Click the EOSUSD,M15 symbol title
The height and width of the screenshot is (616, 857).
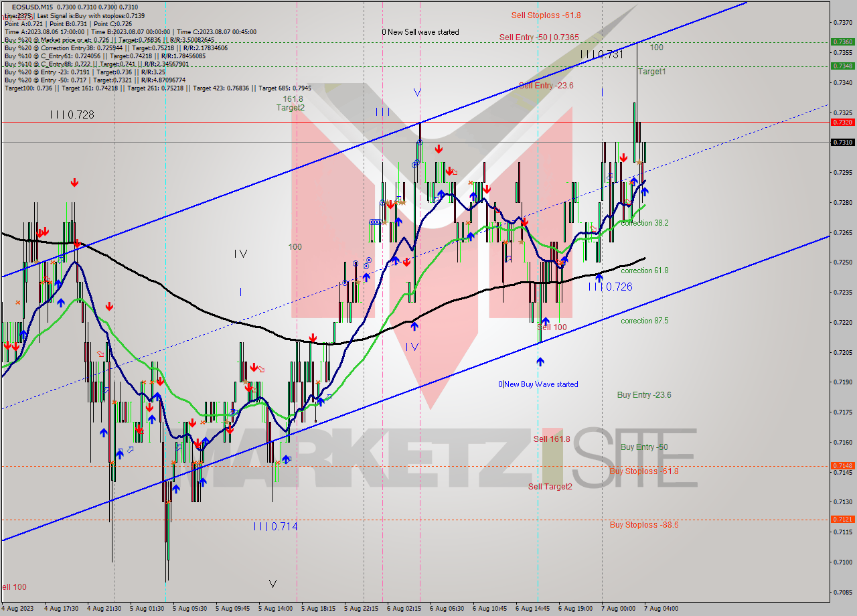(31, 7)
